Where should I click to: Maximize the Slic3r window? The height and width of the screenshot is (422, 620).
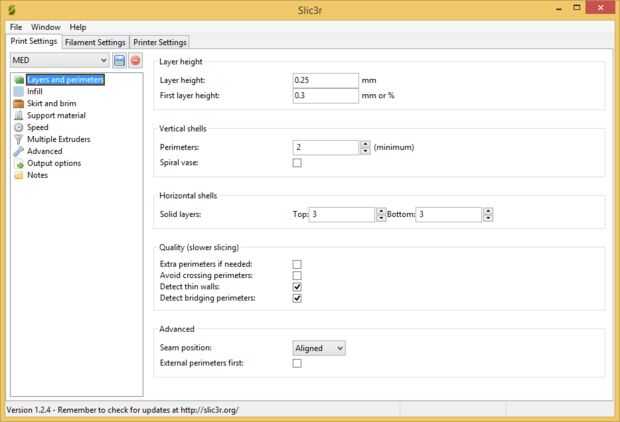pos(577,8)
